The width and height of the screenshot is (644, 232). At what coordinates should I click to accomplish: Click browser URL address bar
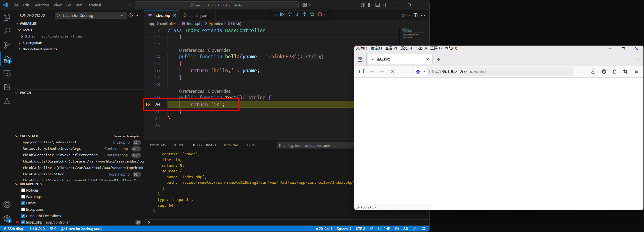pyautogui.click(x=500, y=72)
